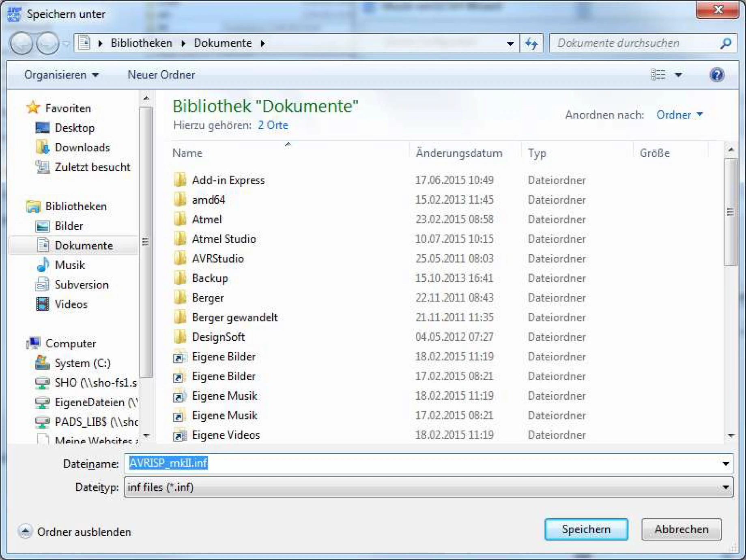This screenshot has width=746, height=560.
Task: Sort list by Änderungsdatum column header
Action: [459, 153]
